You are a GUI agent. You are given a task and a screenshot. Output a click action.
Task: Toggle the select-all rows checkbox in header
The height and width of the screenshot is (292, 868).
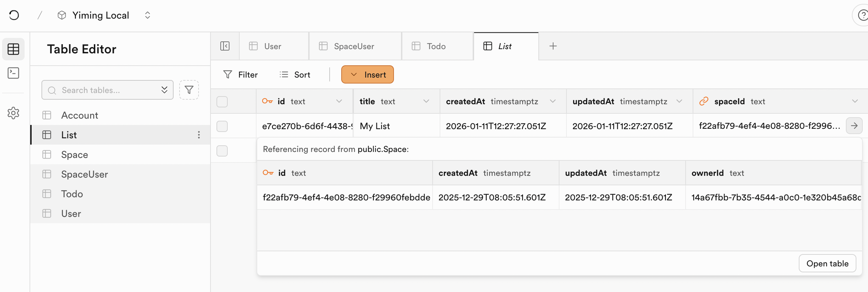pos(222,101)
